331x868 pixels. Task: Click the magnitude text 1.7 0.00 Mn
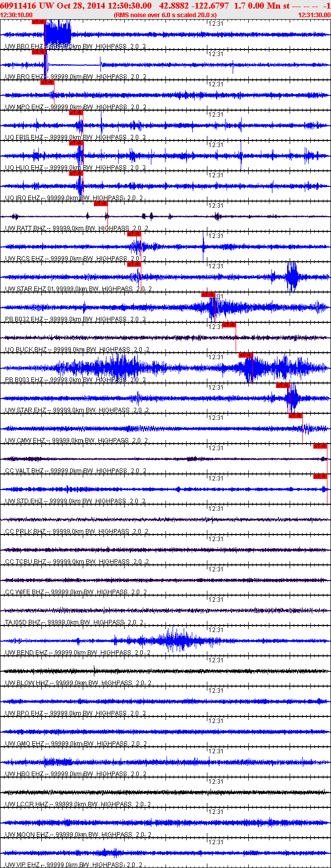(257, 6)
